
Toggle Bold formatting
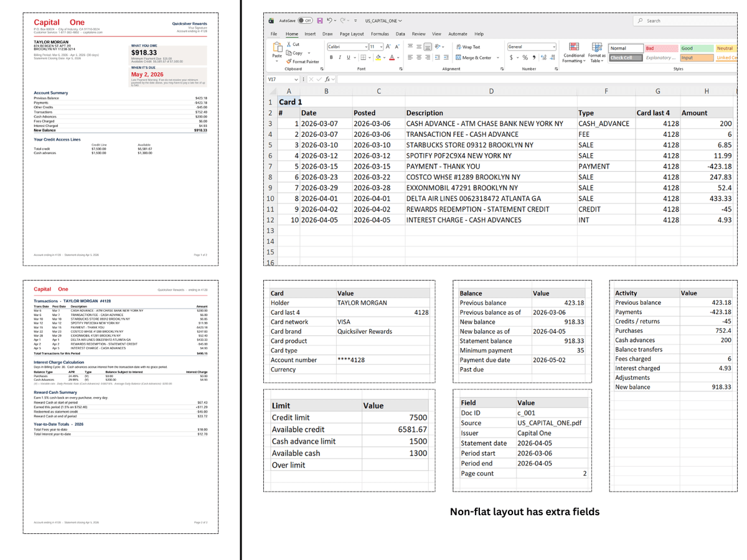coord(331,57)
